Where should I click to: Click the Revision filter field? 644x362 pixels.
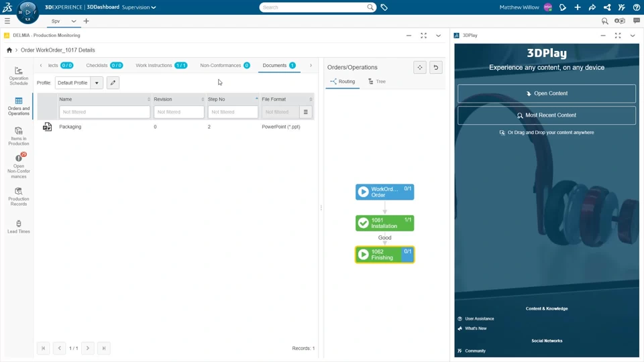pos(178,112)
